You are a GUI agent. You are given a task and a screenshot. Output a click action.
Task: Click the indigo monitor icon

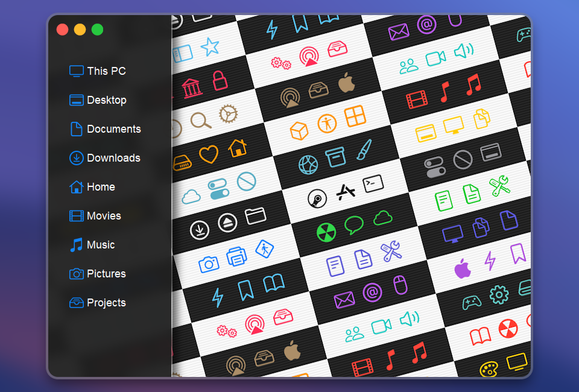[x=453, y=234]
